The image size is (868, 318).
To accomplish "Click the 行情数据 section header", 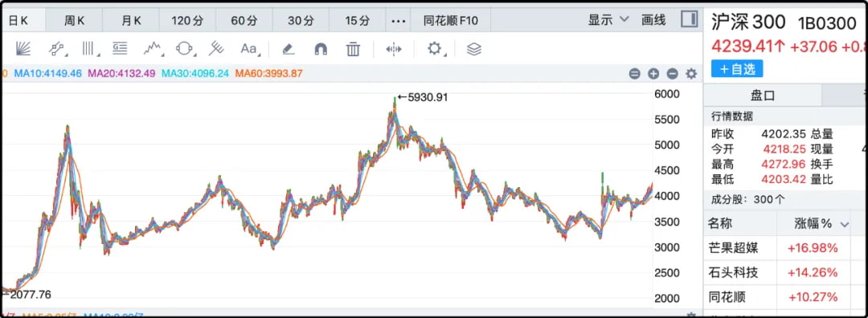I will (x=732, y=116).
